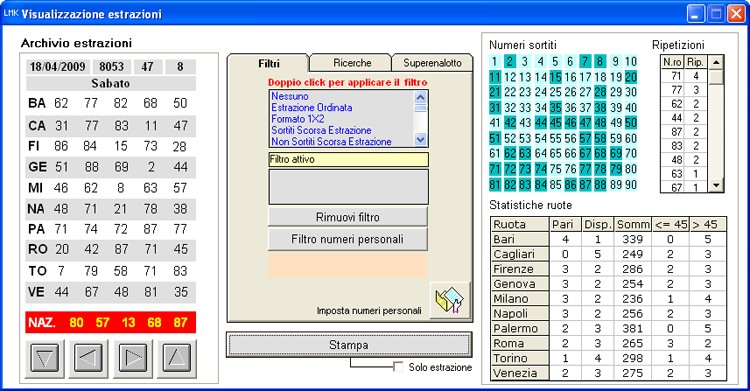Click the yellow Filtro attivo field
This screenshot has height=391, width=750.
coord(348,159)
